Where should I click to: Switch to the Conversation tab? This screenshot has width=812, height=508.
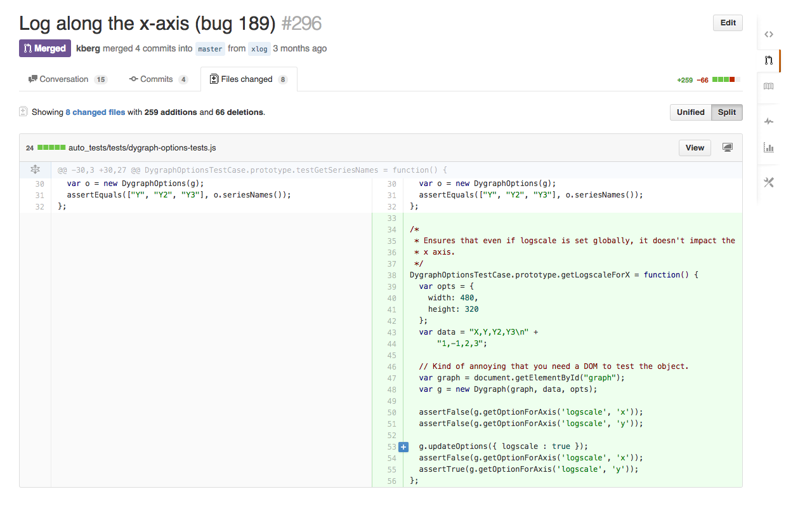pos(68,79)
